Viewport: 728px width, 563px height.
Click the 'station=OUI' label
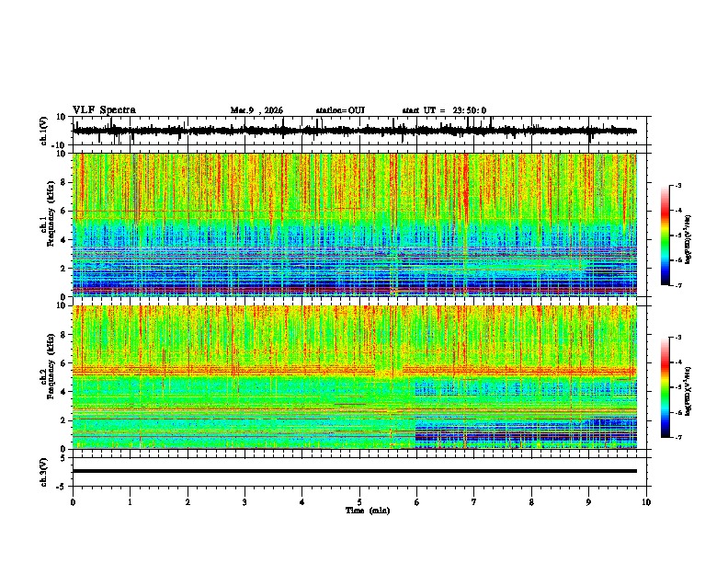[x=340, y=110]
